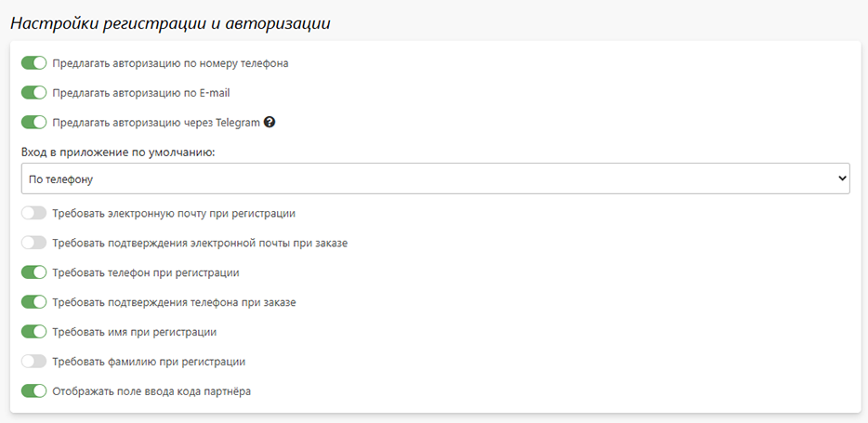Viewport: 868px width, 423px height.
Task: Click the 'Вход в приложение по умолчанию' label
Action: [x=117, y=152]
